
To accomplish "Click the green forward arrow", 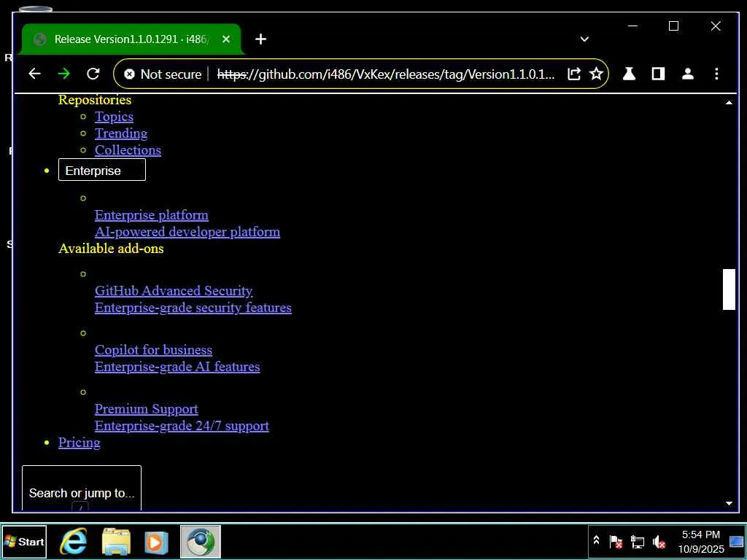I will (63, 74).
